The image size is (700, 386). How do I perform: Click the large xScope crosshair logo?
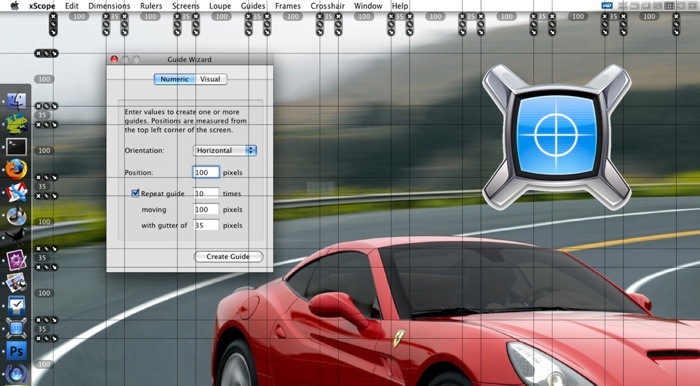[556, 137]
